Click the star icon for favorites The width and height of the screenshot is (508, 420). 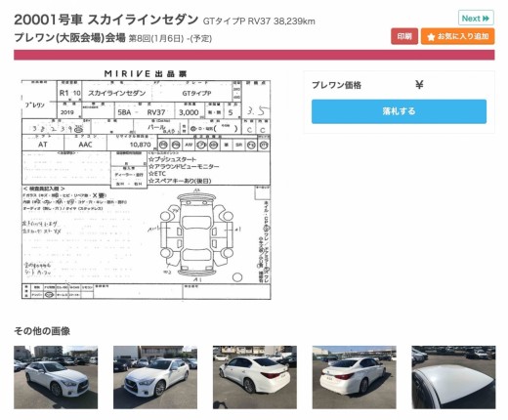431,37
